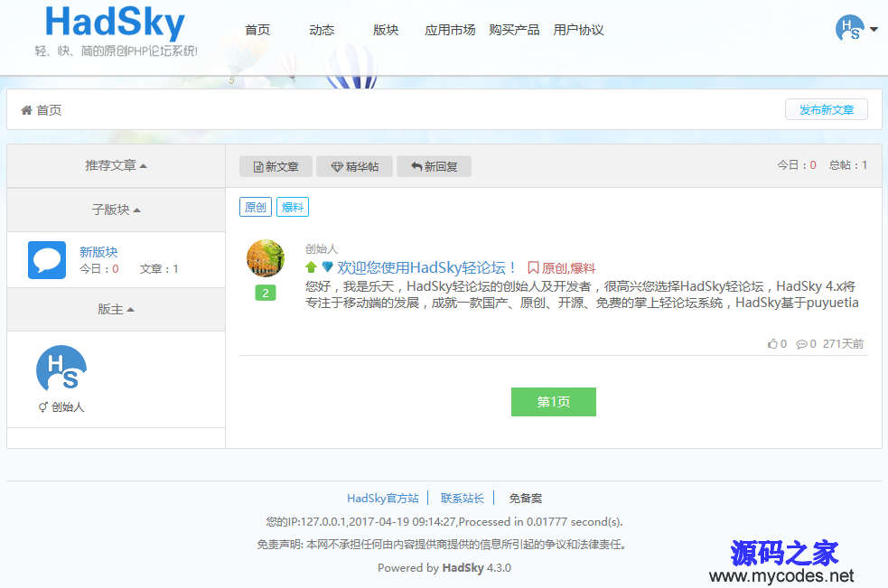Viewport: 888px width, 588px height.
Task: Click the 首页 breadcrumb link
Action: coord(49,110)
